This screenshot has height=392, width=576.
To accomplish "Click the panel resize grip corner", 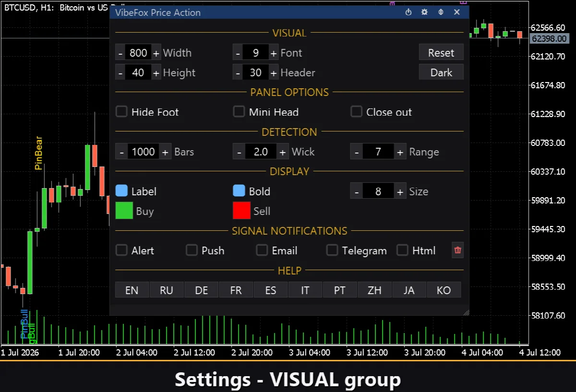I will (466, 312).
